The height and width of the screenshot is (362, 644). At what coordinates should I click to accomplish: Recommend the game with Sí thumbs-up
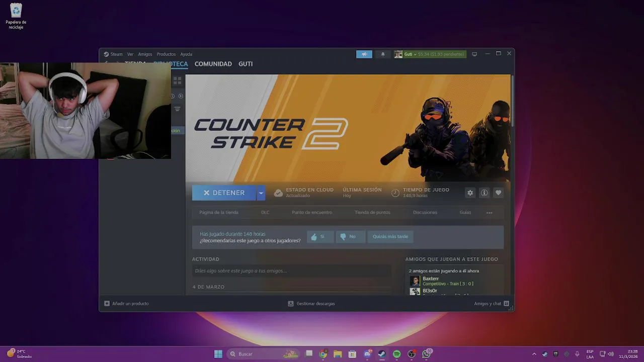(320, 236)
